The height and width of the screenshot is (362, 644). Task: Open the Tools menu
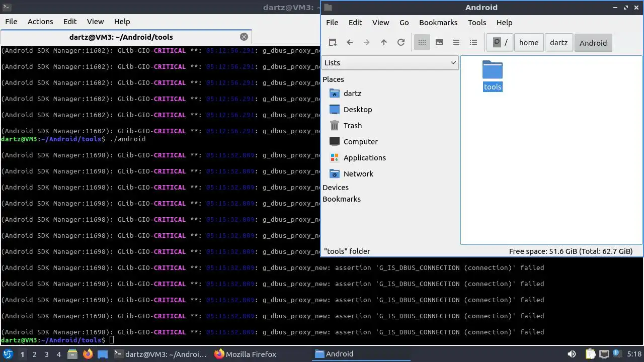click(x=477, y=23)
